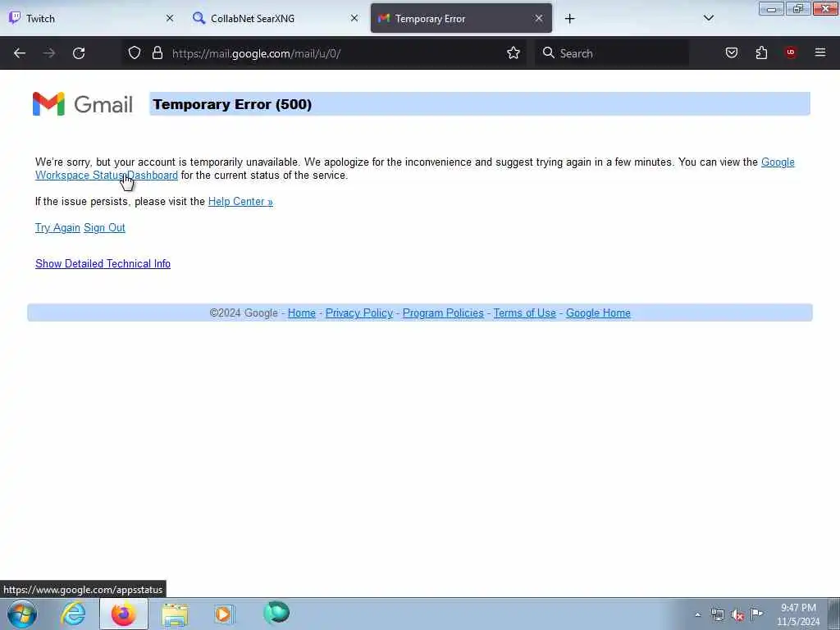This screenshot has height=630, width=840.
Task: Open the Google Home footer link
Action: (598, 313)
